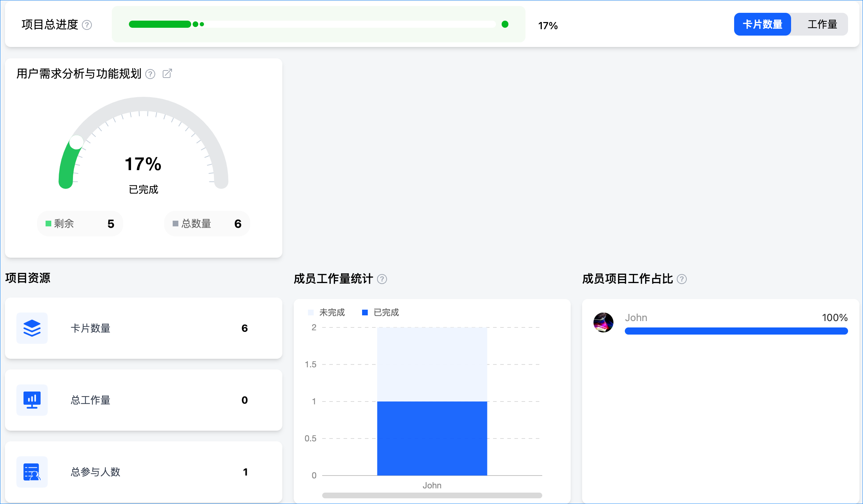
Task: Click the gauge's white progress knob
Action: click(76, 142)
